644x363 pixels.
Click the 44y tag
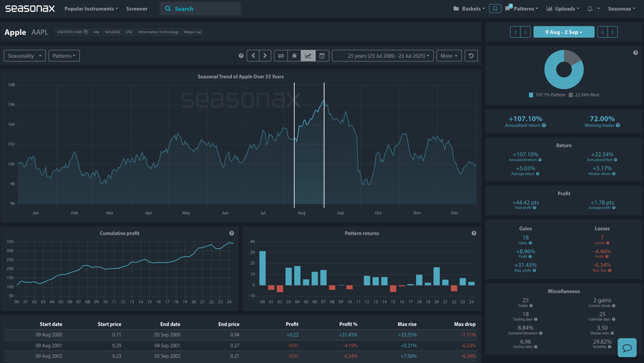(96, 32)
